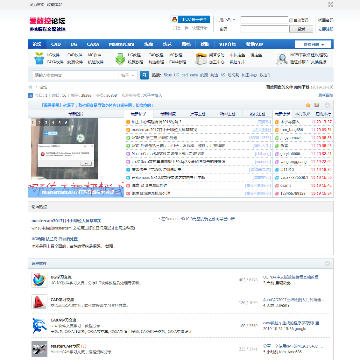Image resolution: width=360 pixels, height=360 pixels.
Task: Open the CAD item in navigation bar
Action: point(56,44)
